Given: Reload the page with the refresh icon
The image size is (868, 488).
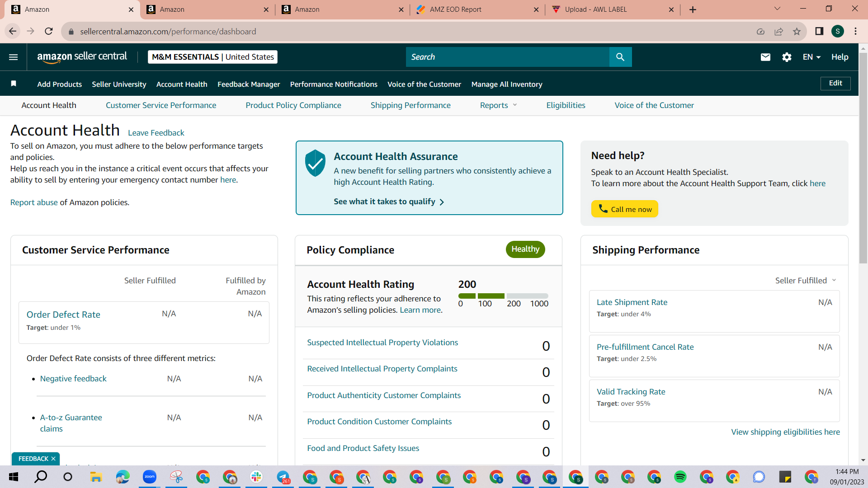Looking at the screenshot, I should (x=49, y=31).
